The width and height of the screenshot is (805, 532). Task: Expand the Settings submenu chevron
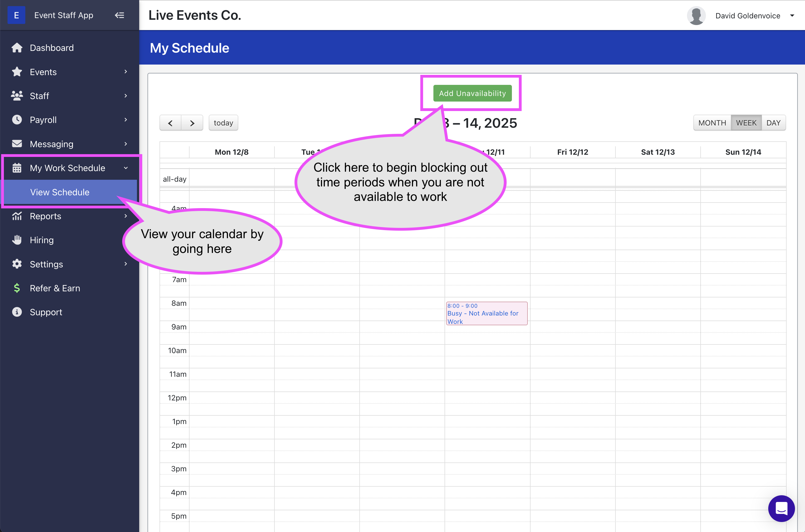coord(126,264)
